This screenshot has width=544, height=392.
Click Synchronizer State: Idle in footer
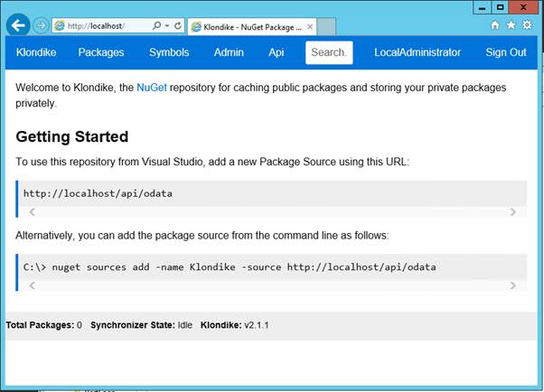tap(141, 325)
